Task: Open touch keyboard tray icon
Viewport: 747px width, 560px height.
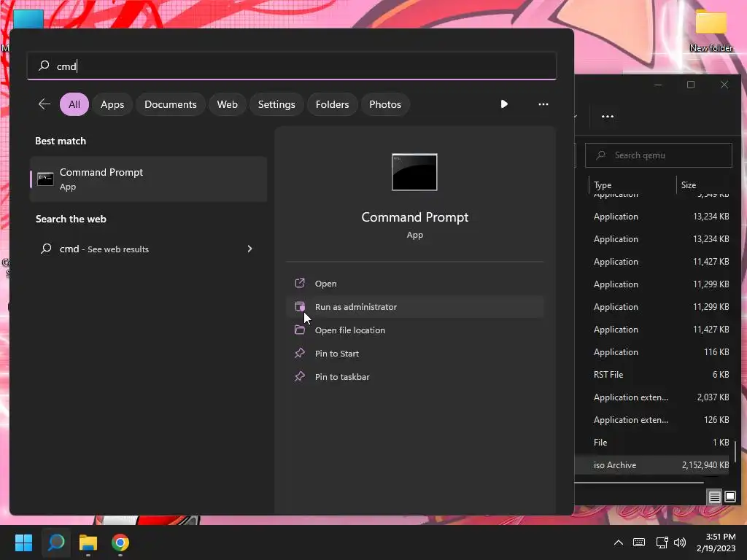Action: [x=639, y=542]
